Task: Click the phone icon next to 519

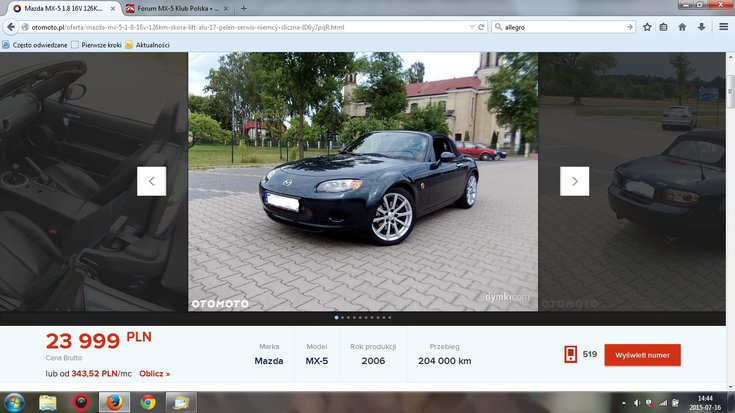Action: tap(570, 354)
